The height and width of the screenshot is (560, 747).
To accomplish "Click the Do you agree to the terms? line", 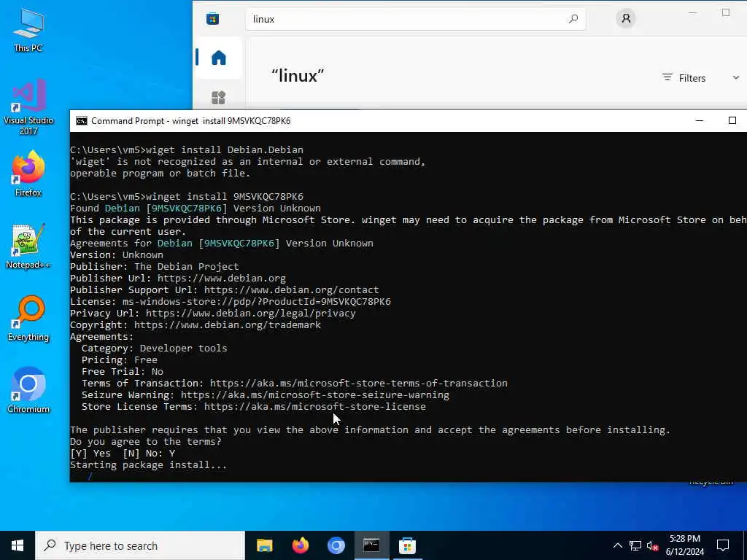I will tap(146, 441).
